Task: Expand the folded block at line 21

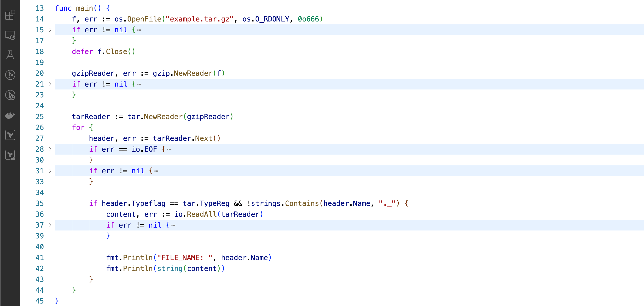Action: 50,84
